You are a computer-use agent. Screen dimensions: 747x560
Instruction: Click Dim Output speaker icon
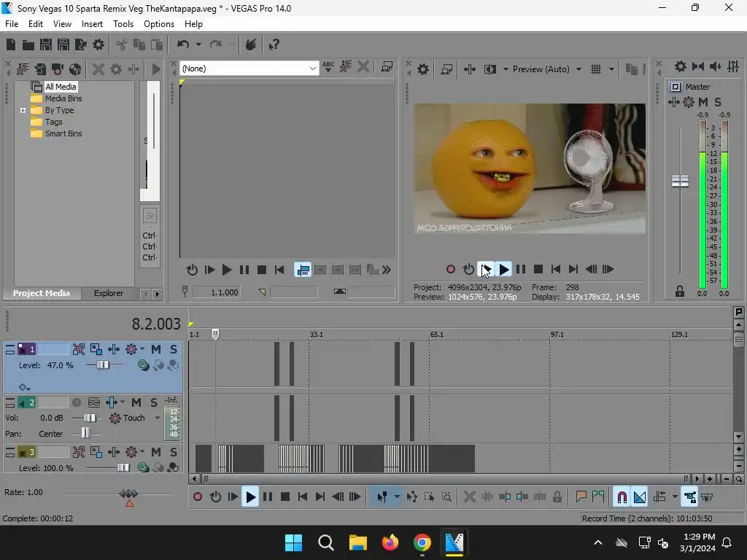715,66
